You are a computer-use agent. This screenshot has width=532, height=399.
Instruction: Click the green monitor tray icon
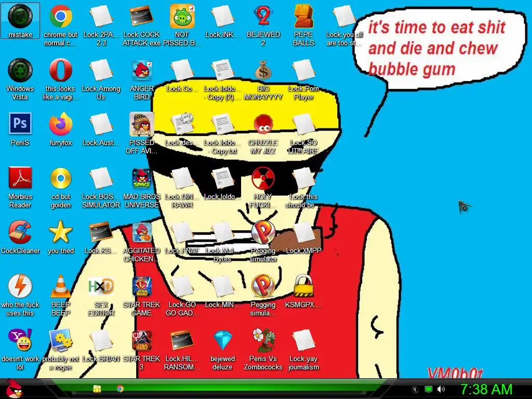pos(429,389)
